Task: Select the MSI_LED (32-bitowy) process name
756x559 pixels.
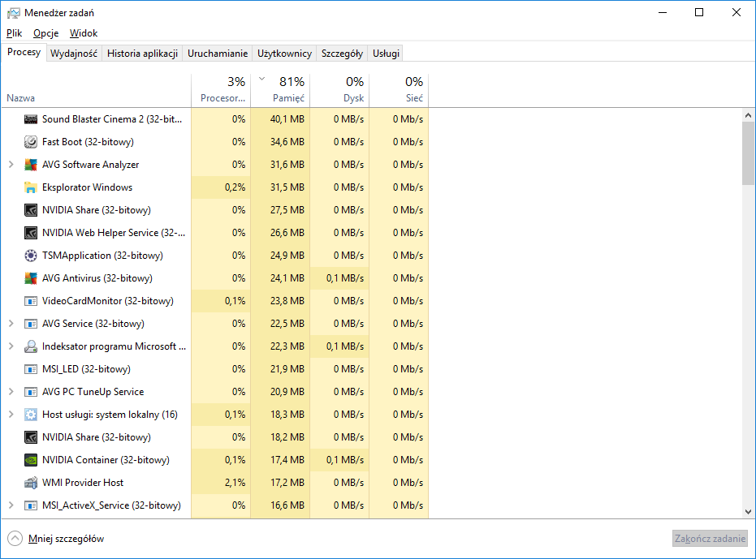Action: (x=86, y=369)
